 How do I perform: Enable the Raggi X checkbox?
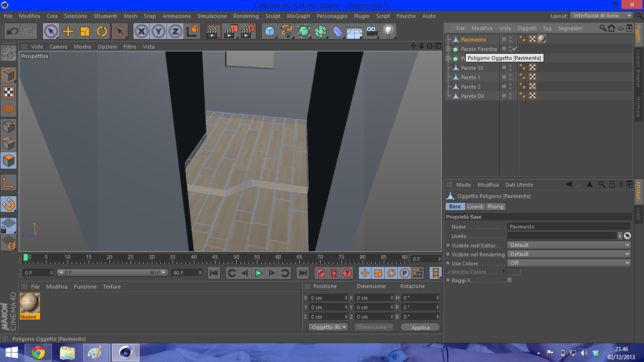pyautogui.click(x=510, y=280)
